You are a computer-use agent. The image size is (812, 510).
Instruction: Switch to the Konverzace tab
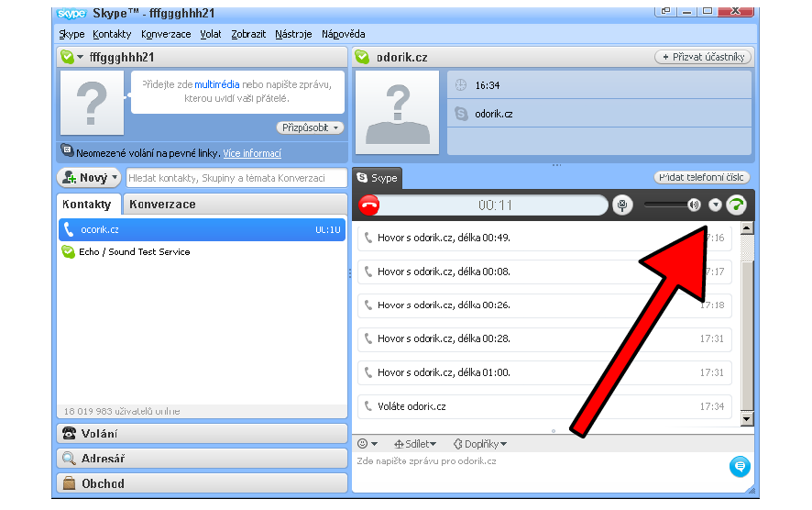pyautogui.click(x=162, y=205)
